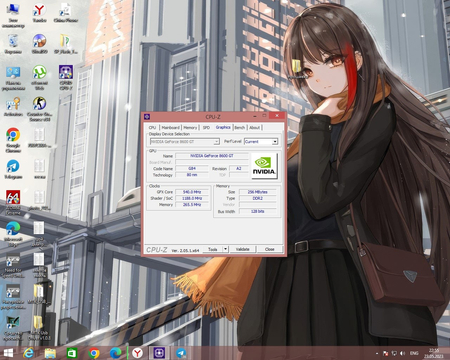Open the Activators key icon shortcut
Image resolution: width=450 pixels, height=360 pixels.
(13, 107)
